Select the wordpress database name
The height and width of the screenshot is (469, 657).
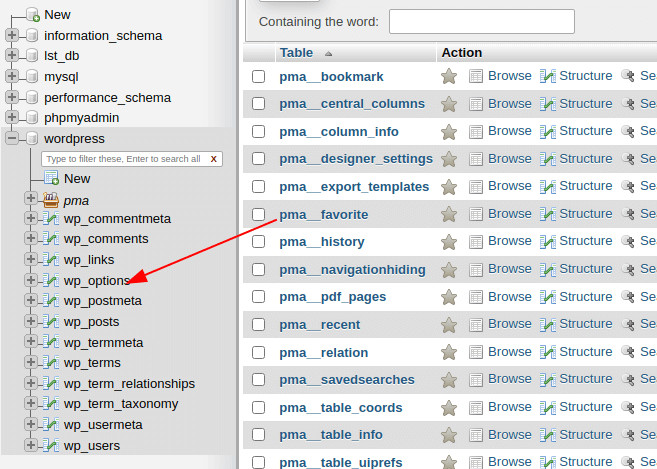click(74, 139)
